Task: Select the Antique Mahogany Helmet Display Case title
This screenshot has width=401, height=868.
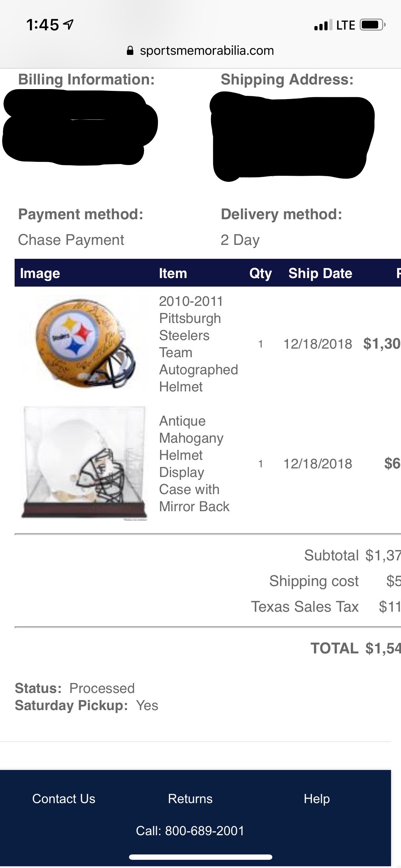Action: tap(194, 463)
